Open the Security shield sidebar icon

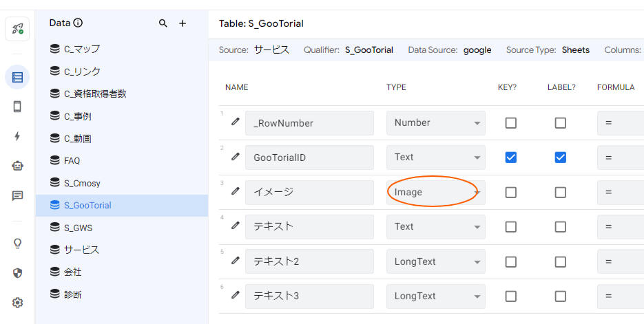pos(17,272)
